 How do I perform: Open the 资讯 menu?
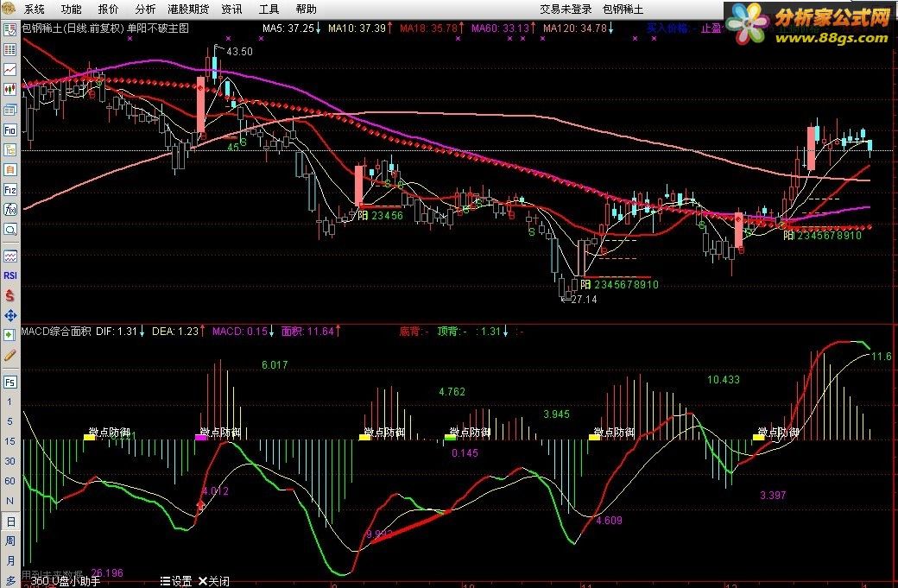(x=231, y=9)
